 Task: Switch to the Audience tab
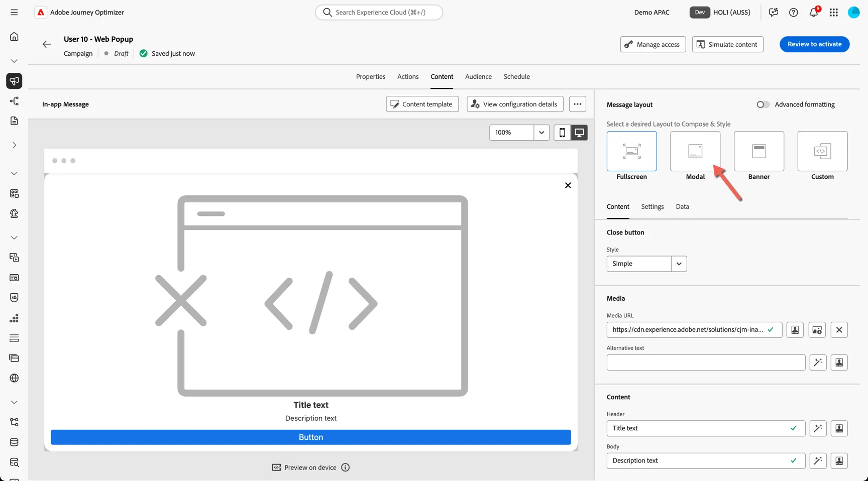point(478,76)
